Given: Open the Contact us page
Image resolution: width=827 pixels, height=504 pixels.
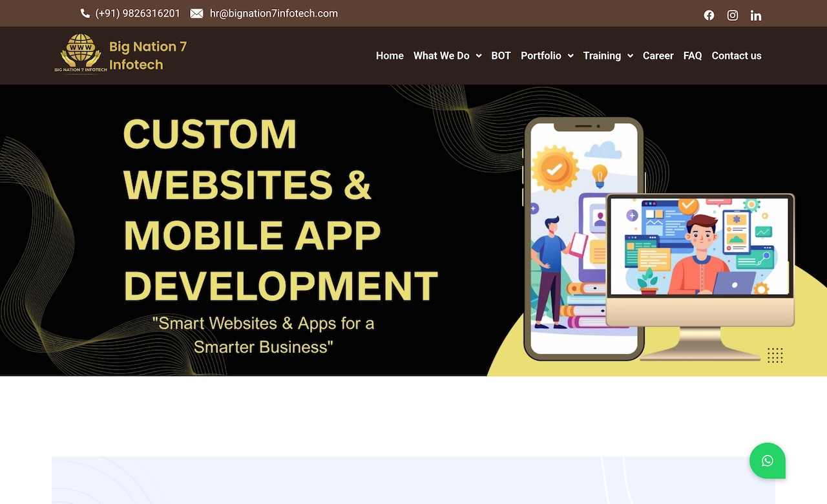Looking at the screenshot, I should [x=736, y=56].
